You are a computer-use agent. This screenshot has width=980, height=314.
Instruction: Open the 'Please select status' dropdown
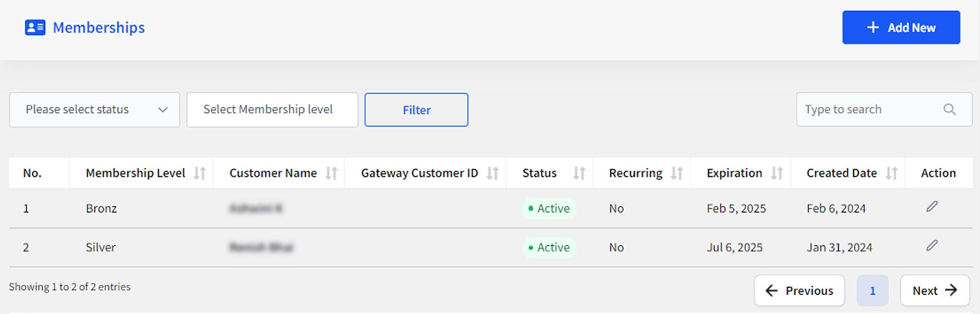click(95, 110)
